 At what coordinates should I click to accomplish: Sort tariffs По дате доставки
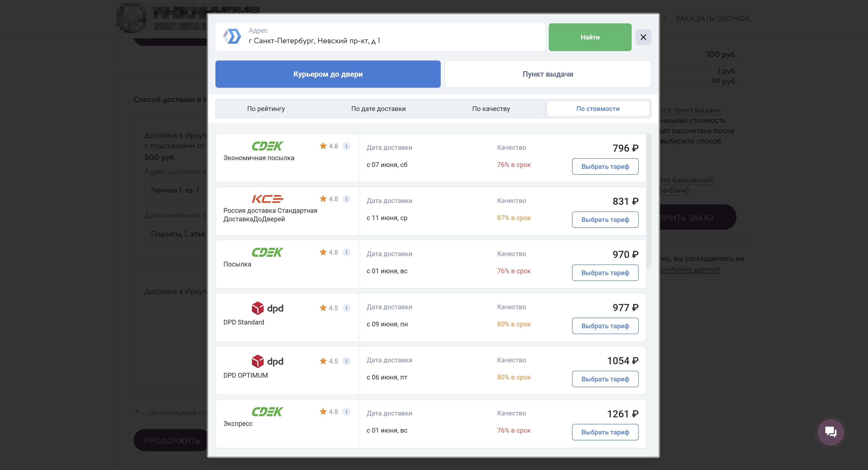378,109
